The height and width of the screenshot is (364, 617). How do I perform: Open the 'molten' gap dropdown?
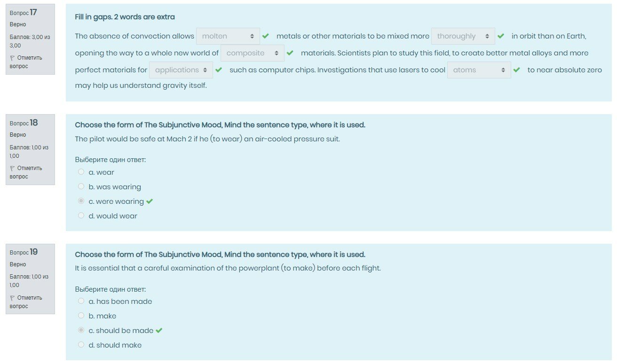click(228, 36)
